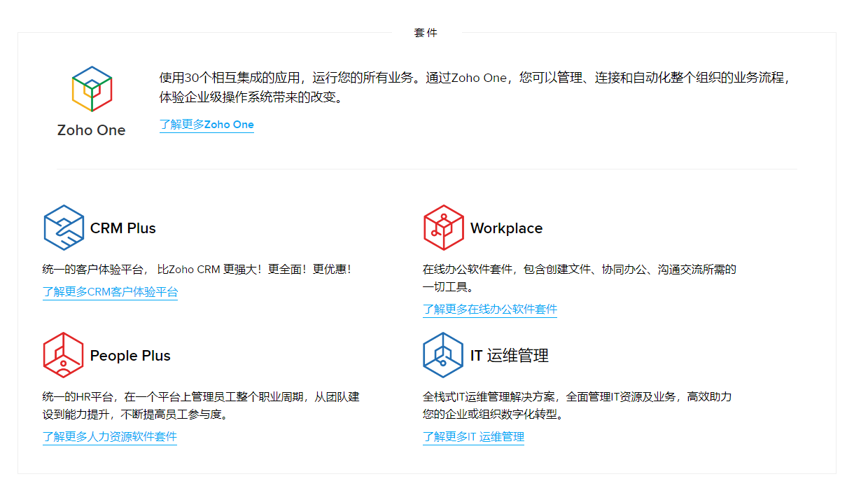Click the People Plus red cube icon
The image size is (868, 500).
[x=64, y=355]
